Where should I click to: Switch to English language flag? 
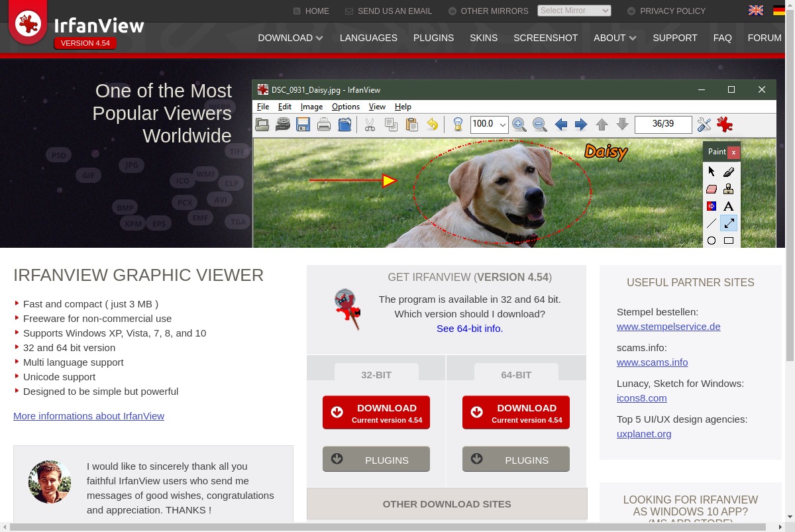point(755,10)
